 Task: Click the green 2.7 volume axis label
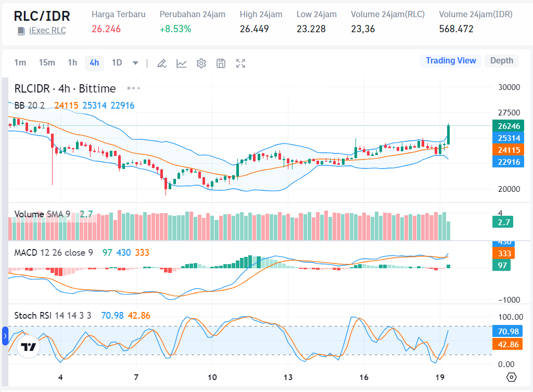(503, 223)
